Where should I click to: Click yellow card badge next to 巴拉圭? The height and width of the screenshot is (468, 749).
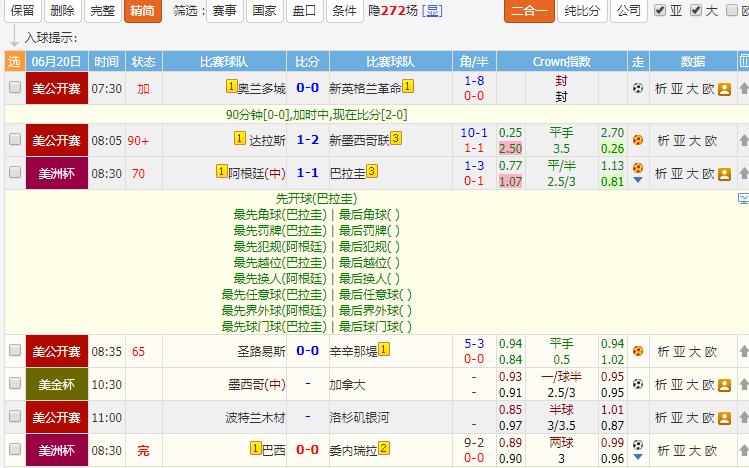click(372, 171)
